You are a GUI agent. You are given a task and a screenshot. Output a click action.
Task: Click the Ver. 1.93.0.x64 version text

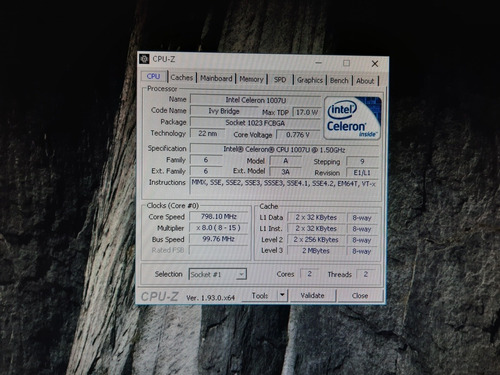[x=211, y=298]
